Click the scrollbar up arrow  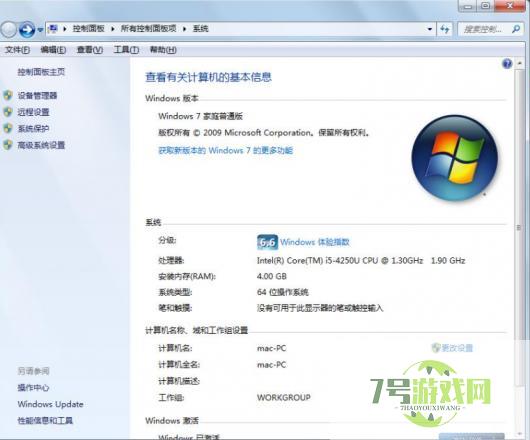(x=520, y=64)
